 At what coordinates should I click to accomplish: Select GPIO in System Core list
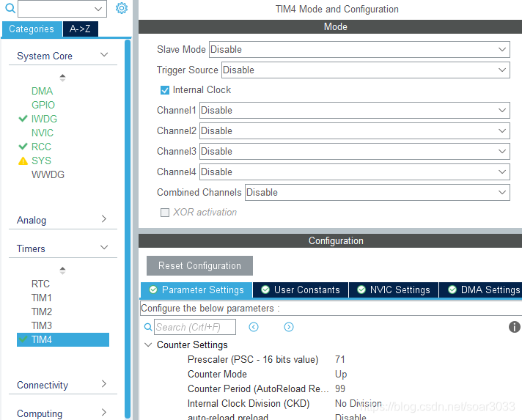coord(43,105)
